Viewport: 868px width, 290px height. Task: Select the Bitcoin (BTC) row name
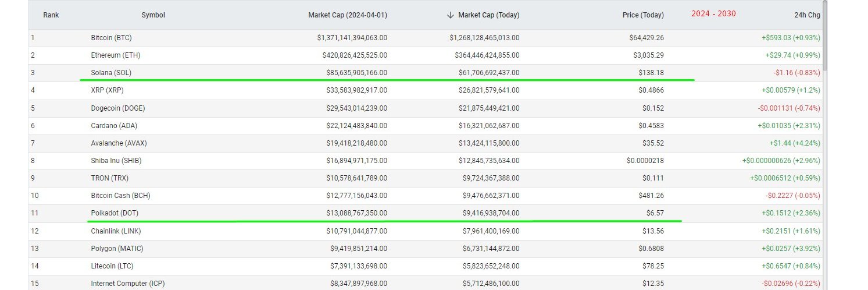click(x=111, y=38)
